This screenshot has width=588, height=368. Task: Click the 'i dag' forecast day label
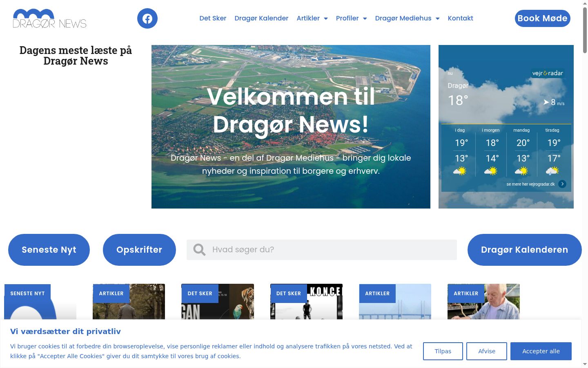point(460,130)
